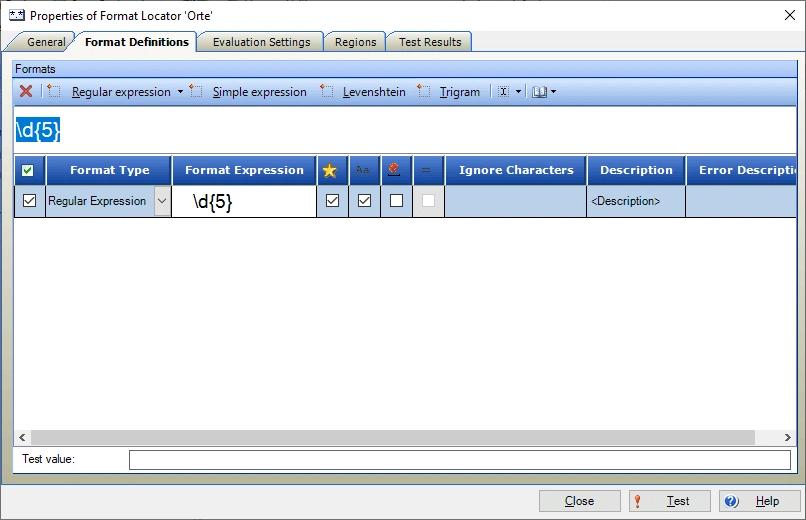Expand the Regular expression toolbar dropdown arrow

[x=180, y=92]
